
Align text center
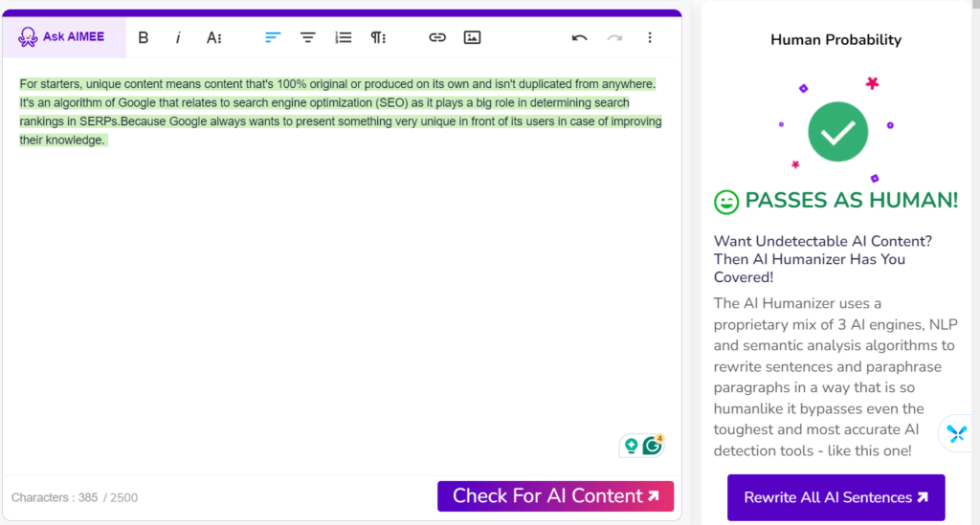coord(307,37)
